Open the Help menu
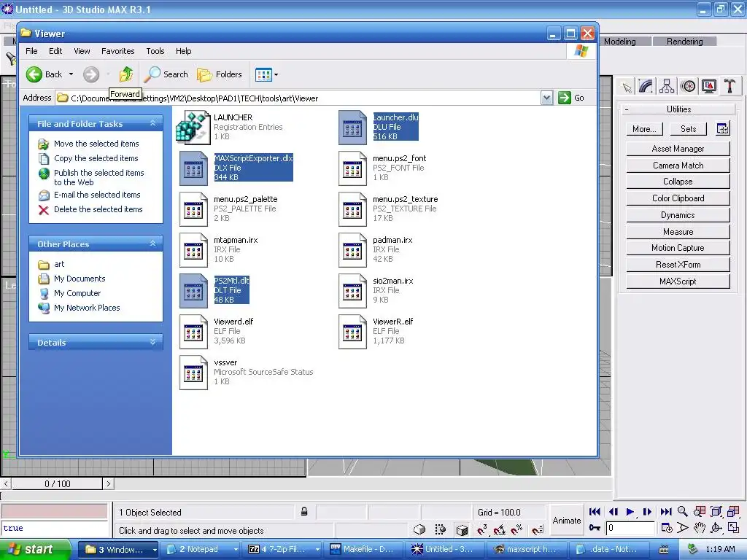Viewport: 747px width, 560px height. (183, 51)
